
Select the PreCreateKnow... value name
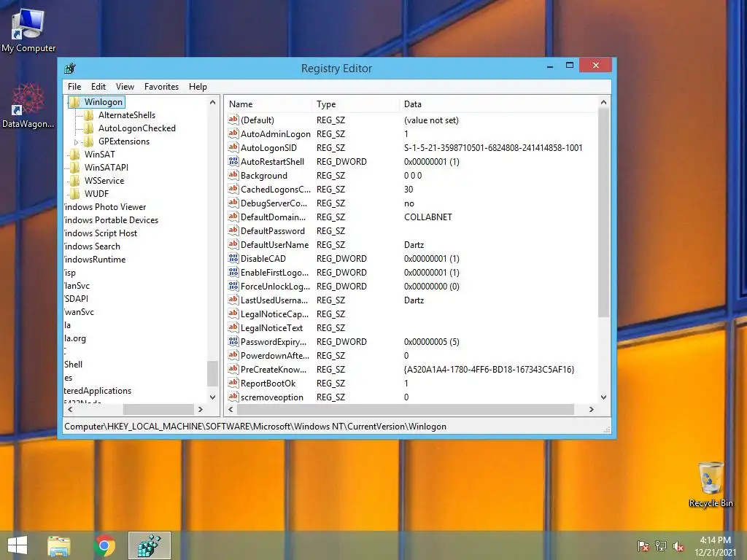click(x=274, y=369)
